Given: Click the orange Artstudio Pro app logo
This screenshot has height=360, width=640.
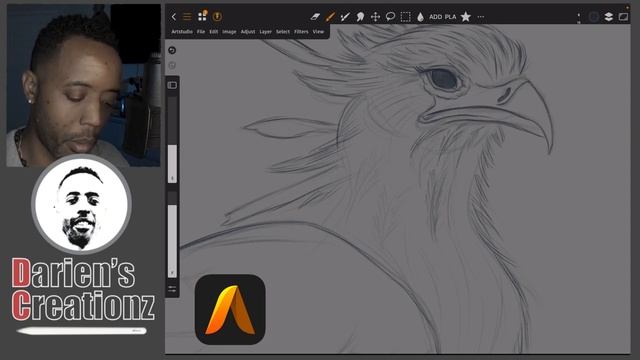Looking at the screenshot, I should (230, 309).
